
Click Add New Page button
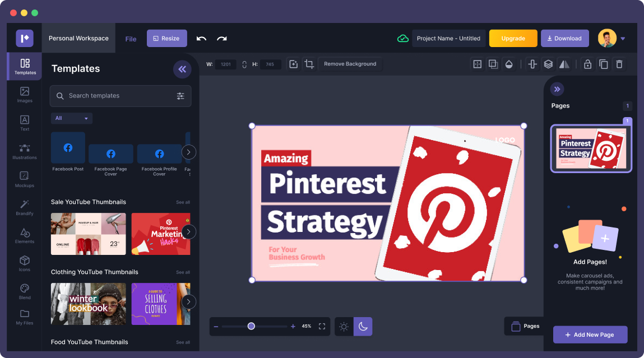(x=590, y=334)
